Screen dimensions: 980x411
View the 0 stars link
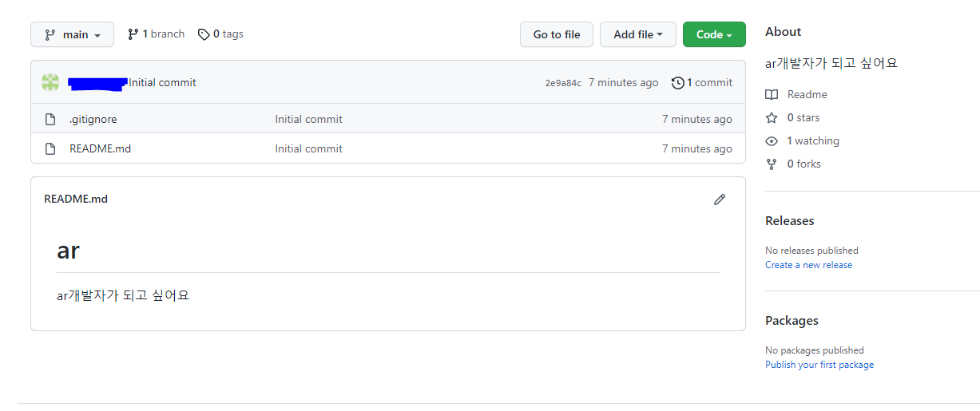pyautogui.click(x=803, y=117)
